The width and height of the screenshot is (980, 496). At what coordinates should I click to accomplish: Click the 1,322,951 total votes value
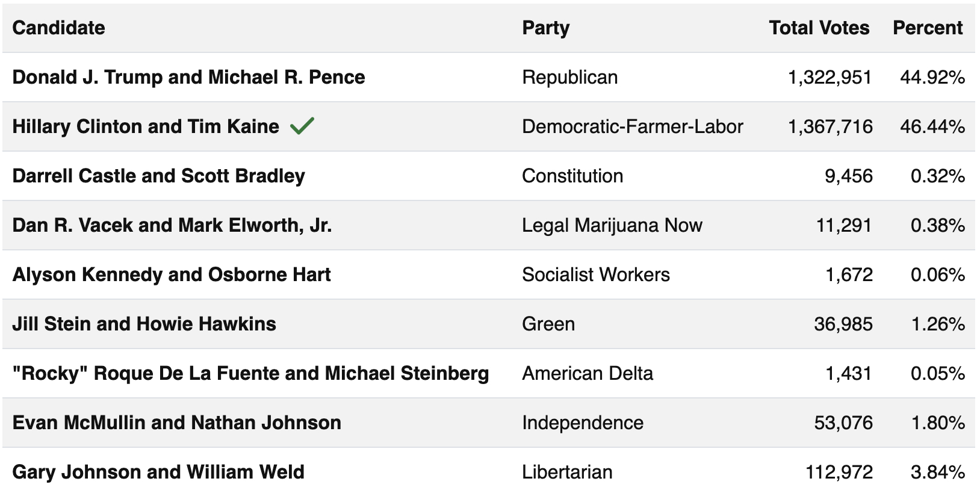(830, 77)
